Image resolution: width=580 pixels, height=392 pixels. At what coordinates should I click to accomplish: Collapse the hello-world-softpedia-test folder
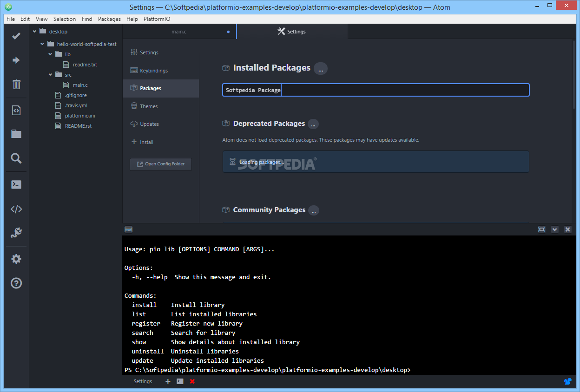42,44
